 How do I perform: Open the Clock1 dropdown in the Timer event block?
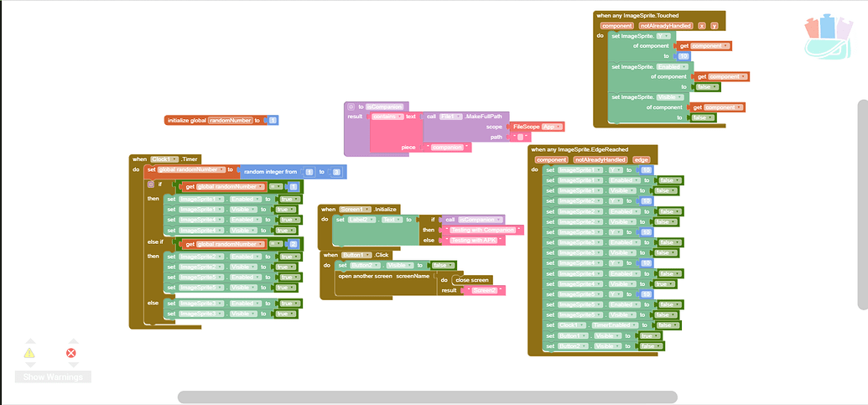point(165,158)
